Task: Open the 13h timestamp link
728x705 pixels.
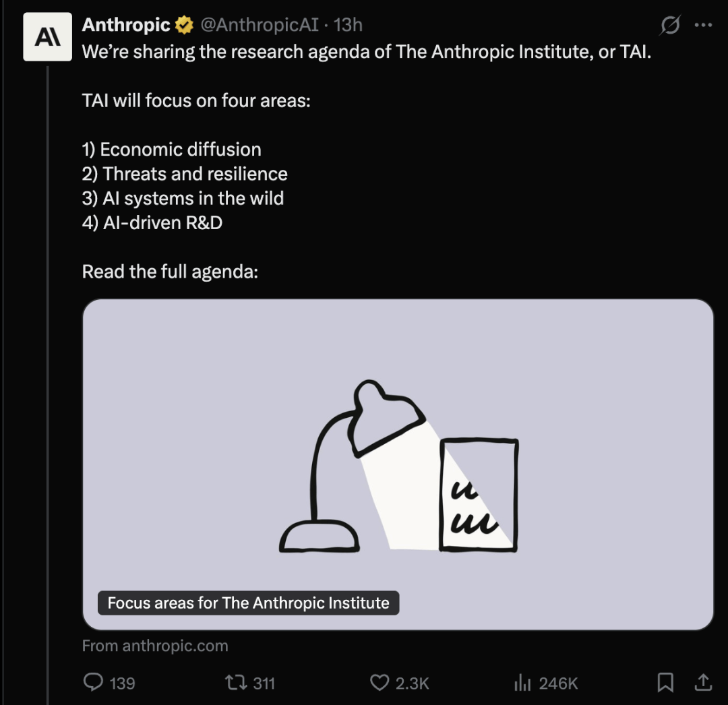Action: pos(348,24)
